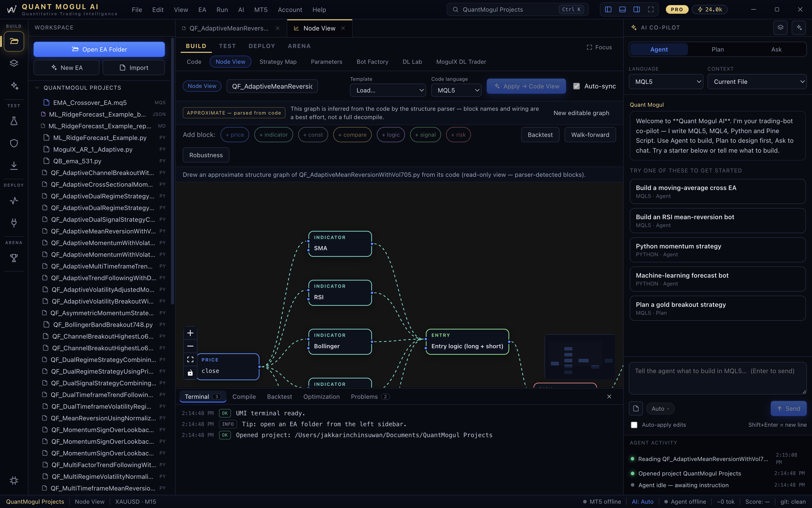The image size is (812, 508).
Task: Click the attach file icon beside Auto
Action: (635, 408)
